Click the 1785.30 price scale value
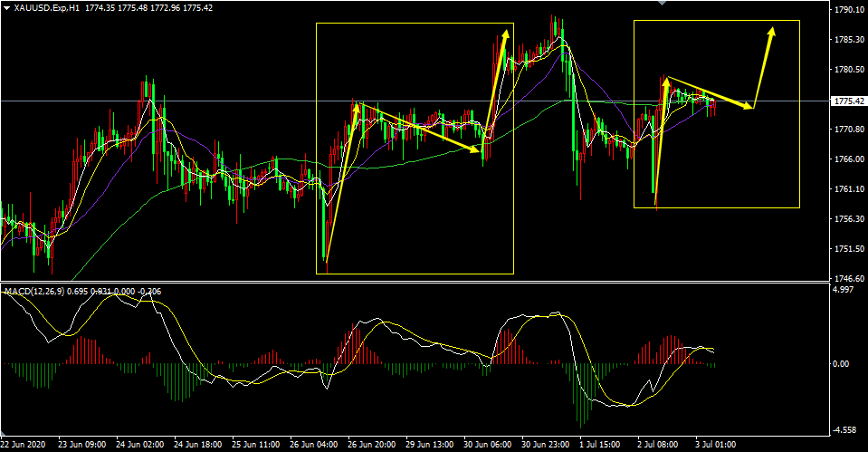This screenshot has width=868, height=452. coord(852,39)
